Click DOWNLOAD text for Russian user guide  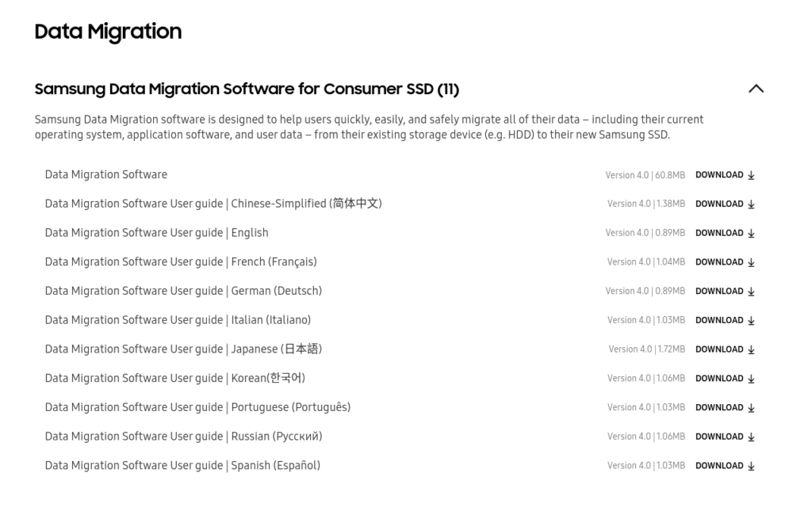[x=719, y=437]
